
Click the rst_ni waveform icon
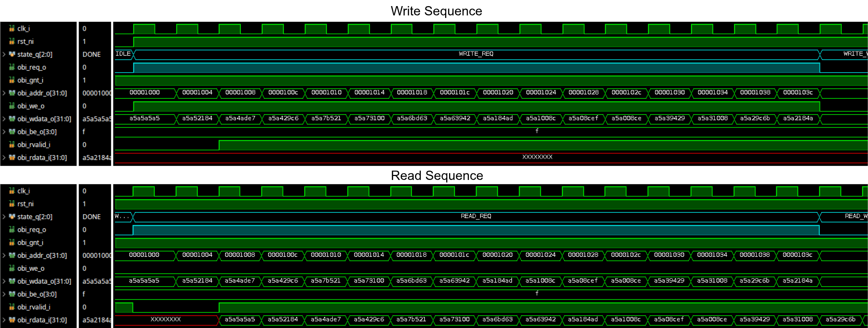coord(12,41)
